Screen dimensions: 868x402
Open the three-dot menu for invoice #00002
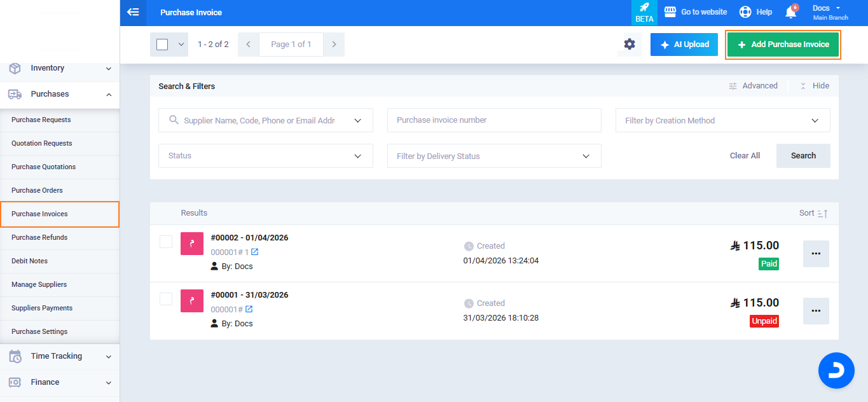816,253
